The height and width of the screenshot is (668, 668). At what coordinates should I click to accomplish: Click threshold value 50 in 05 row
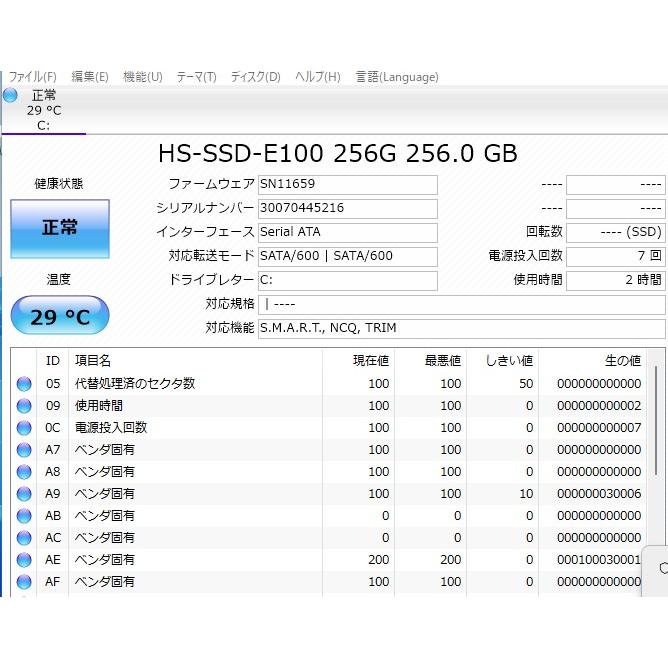[x=526, y=384]
